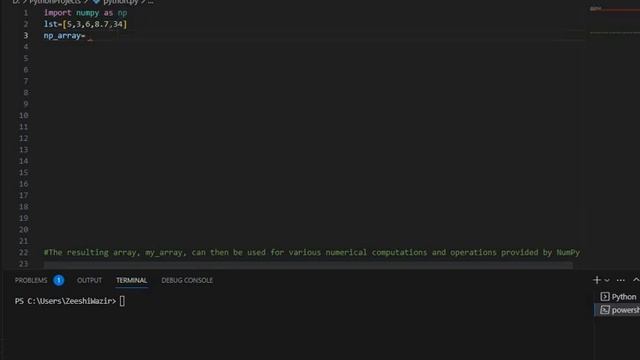
Task: Select the TERMINAL tab
Action: click(131, 280)
